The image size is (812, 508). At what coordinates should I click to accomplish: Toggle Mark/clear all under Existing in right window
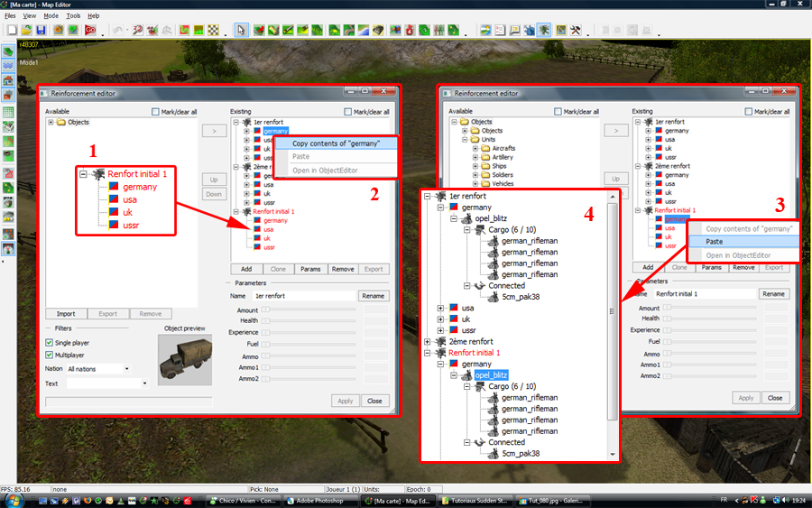pos(748,111)
